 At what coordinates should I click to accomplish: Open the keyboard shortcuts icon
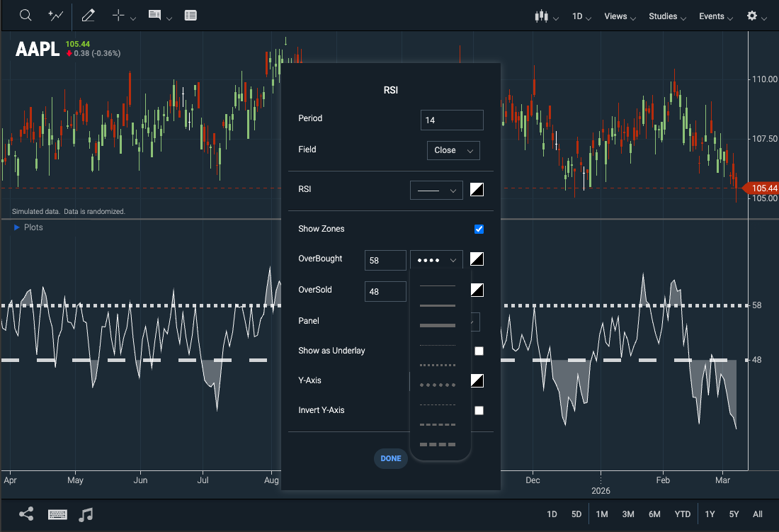[x=57, y=514]
